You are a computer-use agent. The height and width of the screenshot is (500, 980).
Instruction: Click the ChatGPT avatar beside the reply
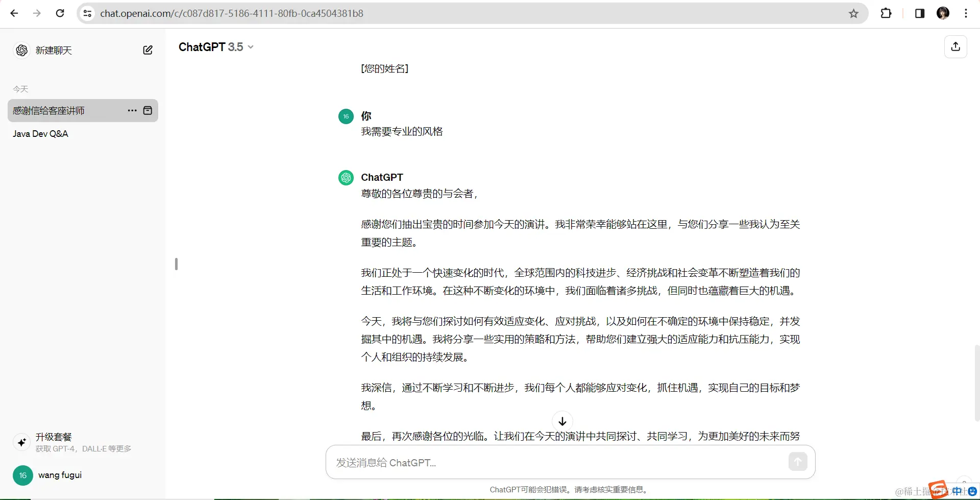(x=346, y=178)
